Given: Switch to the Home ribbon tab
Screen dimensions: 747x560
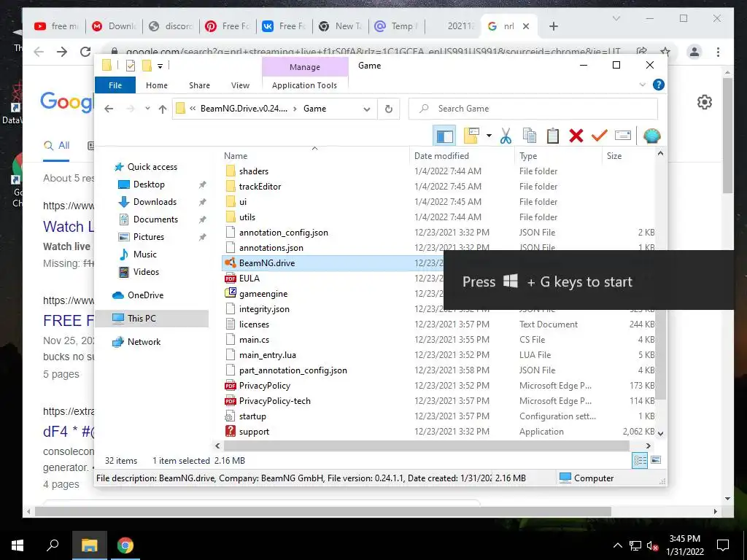Looking at the screenshot, I should tap(157, 85).
